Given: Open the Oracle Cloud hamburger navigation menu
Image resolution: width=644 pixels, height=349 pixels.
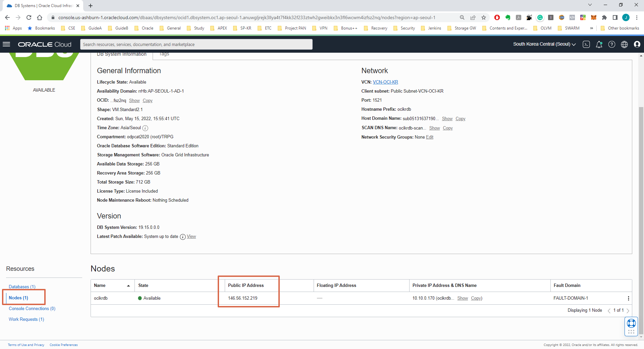Looking at the screenshot, I should (6, 44).
